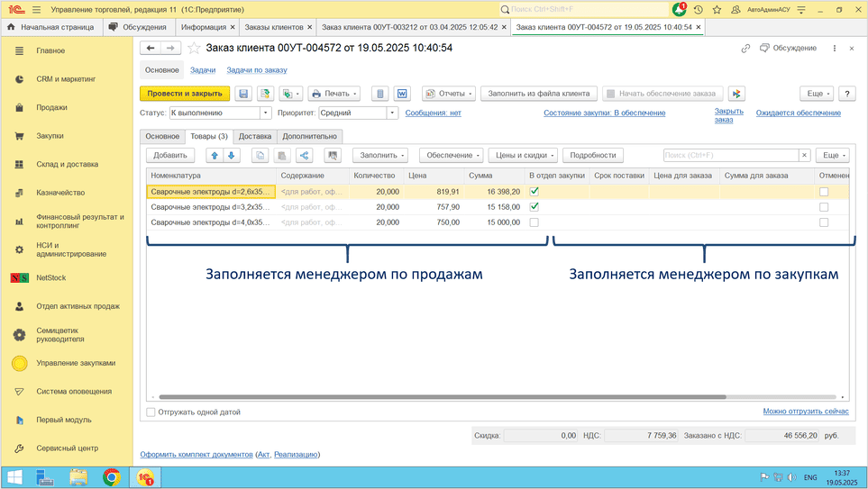
Task: Click the post document icon beside save
Action: [x=265, y=94]
